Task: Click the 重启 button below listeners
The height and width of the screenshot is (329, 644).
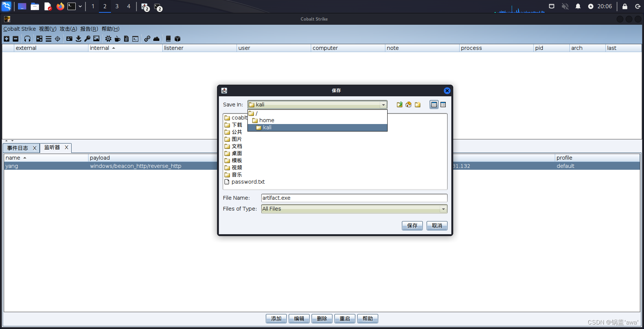Action: pos(345,319)
